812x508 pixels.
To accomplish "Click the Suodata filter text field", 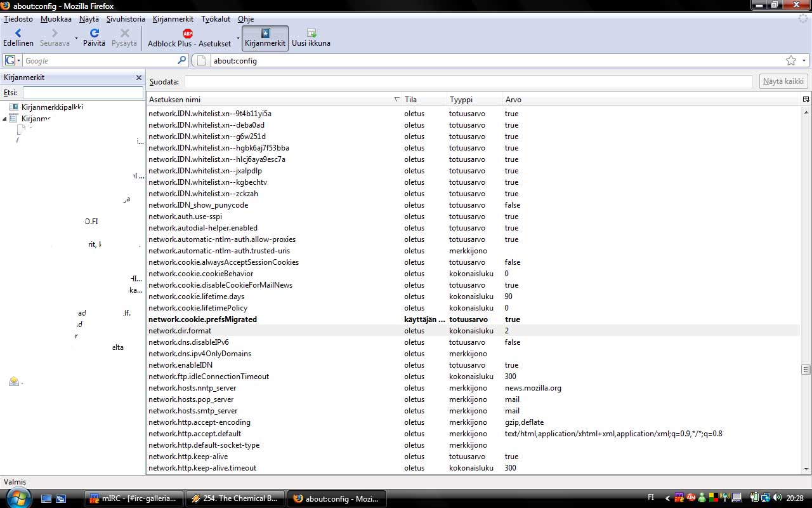I will coord(468,81).
